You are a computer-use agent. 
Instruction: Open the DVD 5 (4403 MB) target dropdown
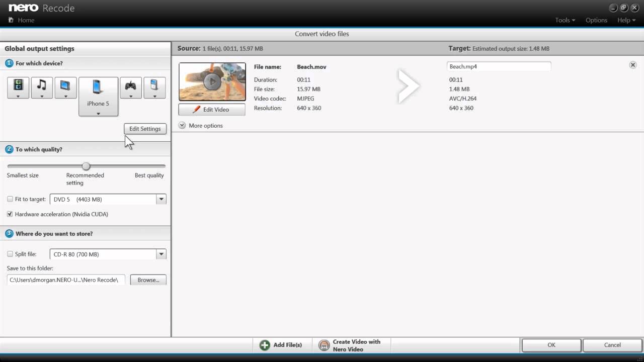(x=161, y=199)
